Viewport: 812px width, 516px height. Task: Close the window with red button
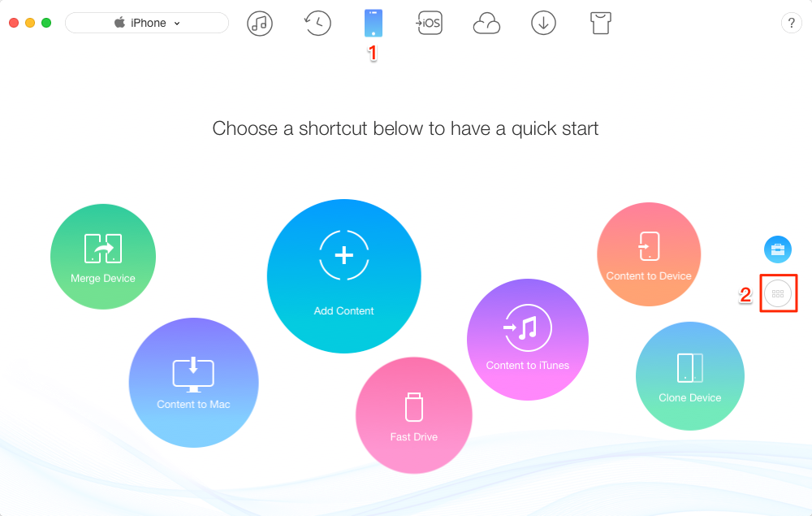click(14, 23)
